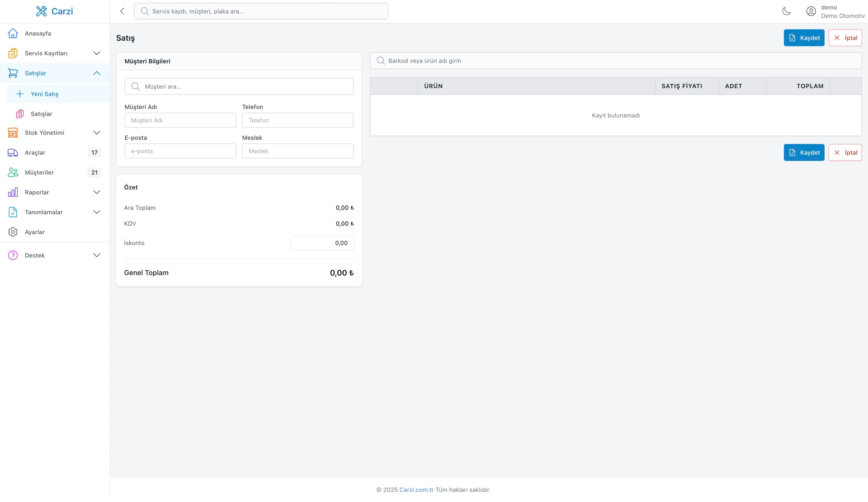Follow the Carzi.com.tr footer link
The image size is (868, 502).
416,490
